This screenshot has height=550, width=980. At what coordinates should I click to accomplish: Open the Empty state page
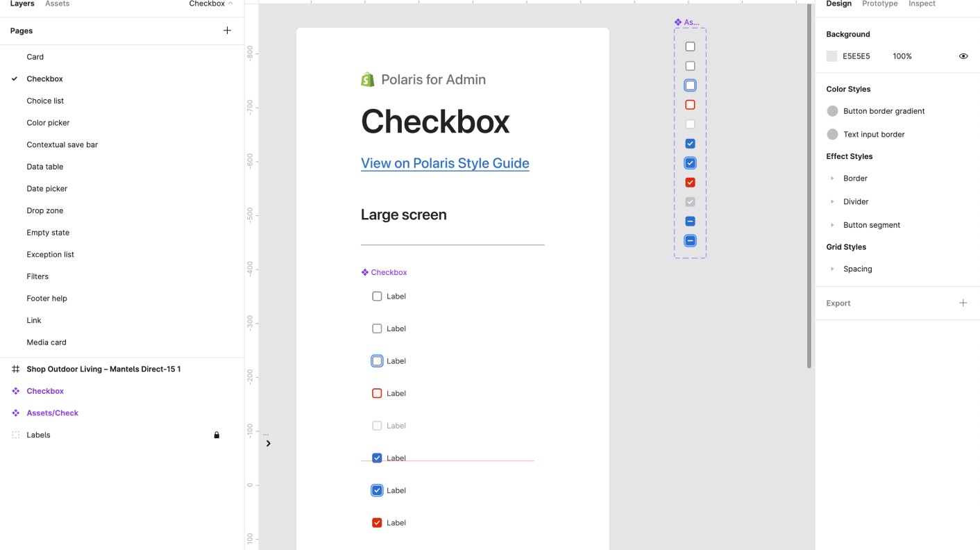[x=48, y=233]
